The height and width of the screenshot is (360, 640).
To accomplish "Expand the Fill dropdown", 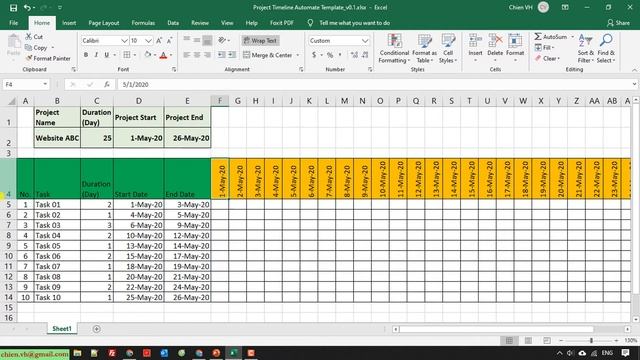I will pyautogui.click(x=553, y=48).
